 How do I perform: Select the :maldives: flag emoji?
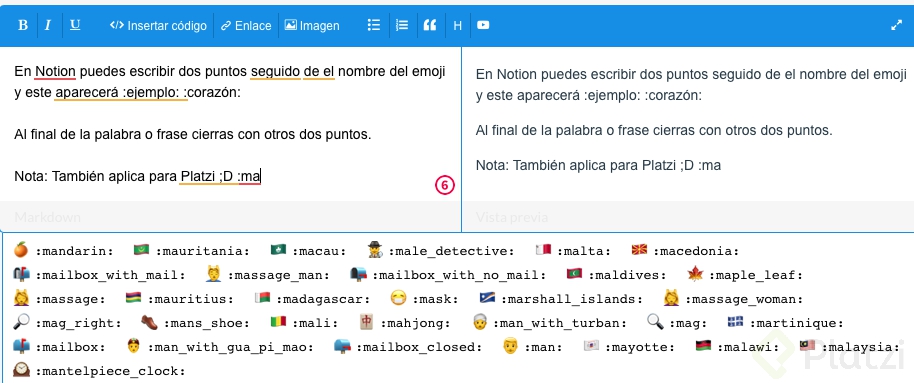point(617,275)
